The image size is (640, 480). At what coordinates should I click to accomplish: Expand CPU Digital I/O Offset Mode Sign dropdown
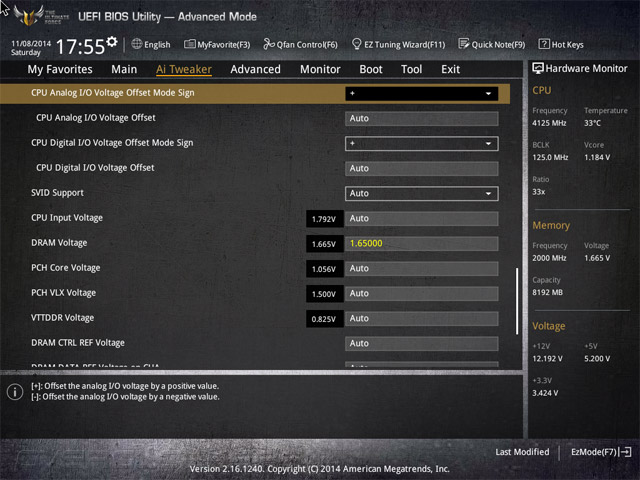(x=422, y=144)
